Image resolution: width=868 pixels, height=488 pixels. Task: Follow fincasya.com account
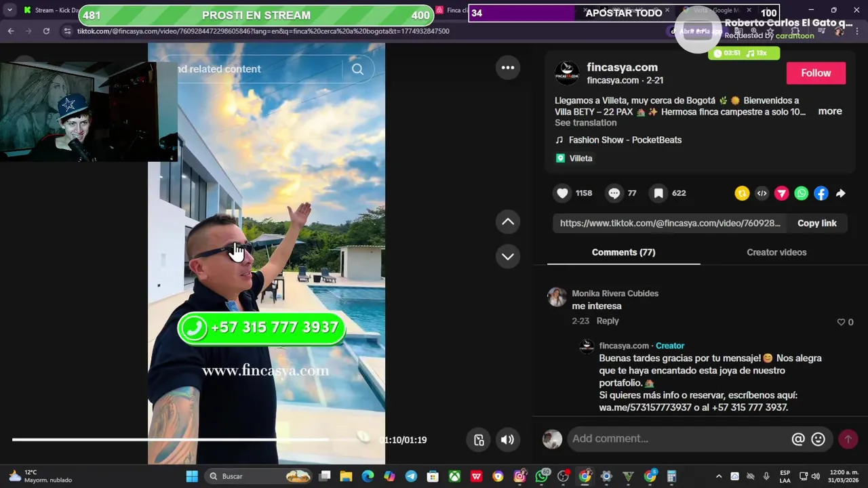(x=816, y=73)
